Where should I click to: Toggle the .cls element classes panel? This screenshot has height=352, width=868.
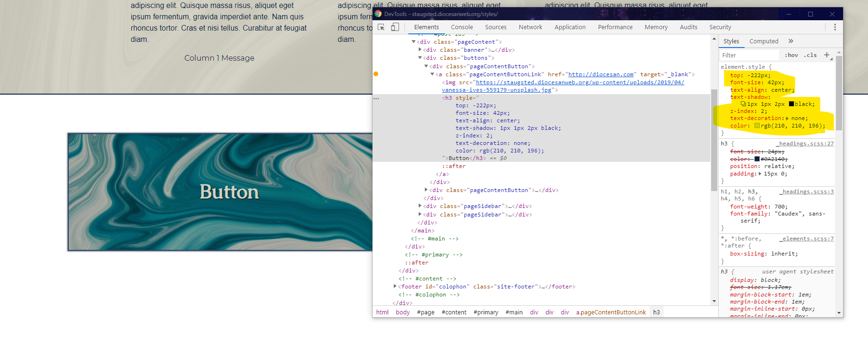(810, 55)
